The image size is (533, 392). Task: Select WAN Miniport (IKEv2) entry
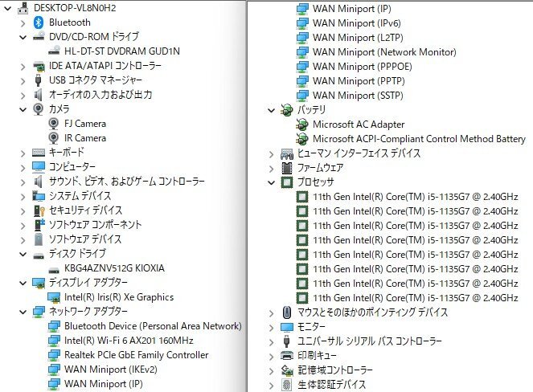click(x=111, y=370)
